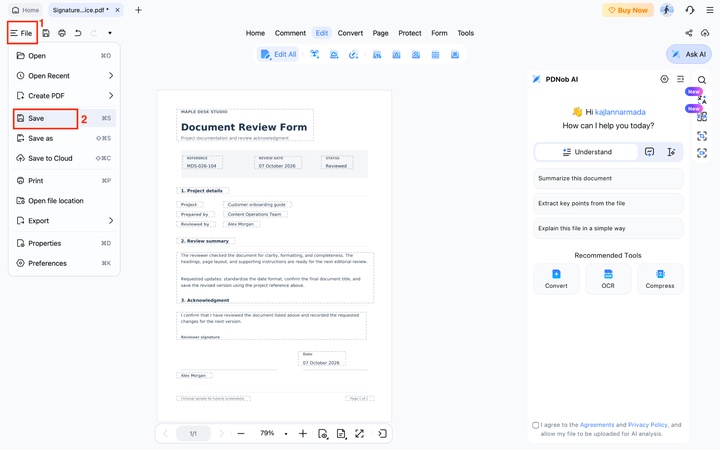The image size is (720, 450).
Task: Click the page number field 1/1
Action: [193, 433]
